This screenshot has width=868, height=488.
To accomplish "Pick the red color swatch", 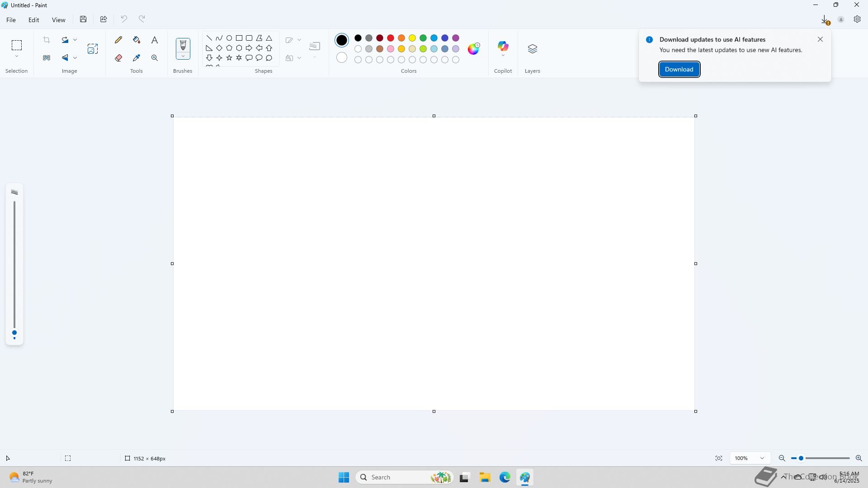I will [391, 38].
